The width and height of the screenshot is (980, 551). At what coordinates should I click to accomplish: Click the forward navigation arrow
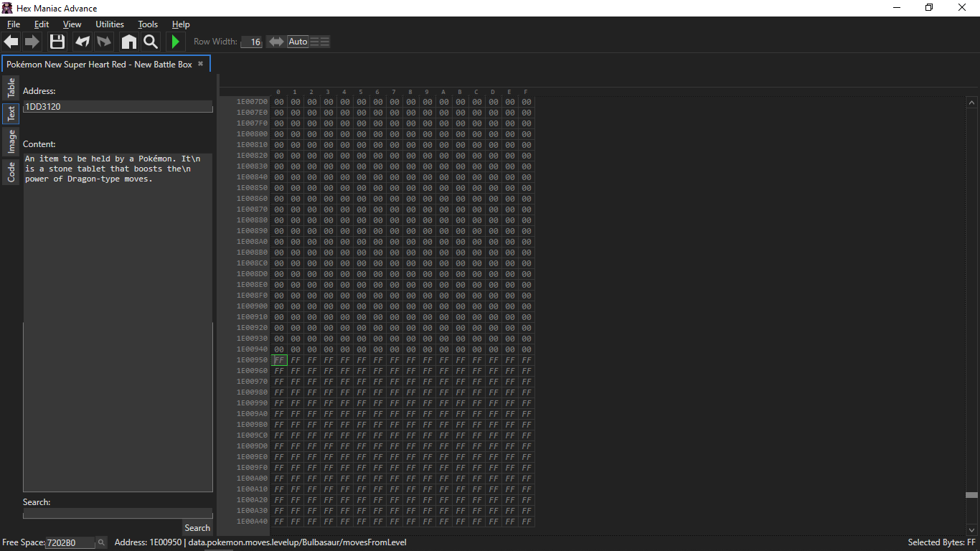(32, 42)
